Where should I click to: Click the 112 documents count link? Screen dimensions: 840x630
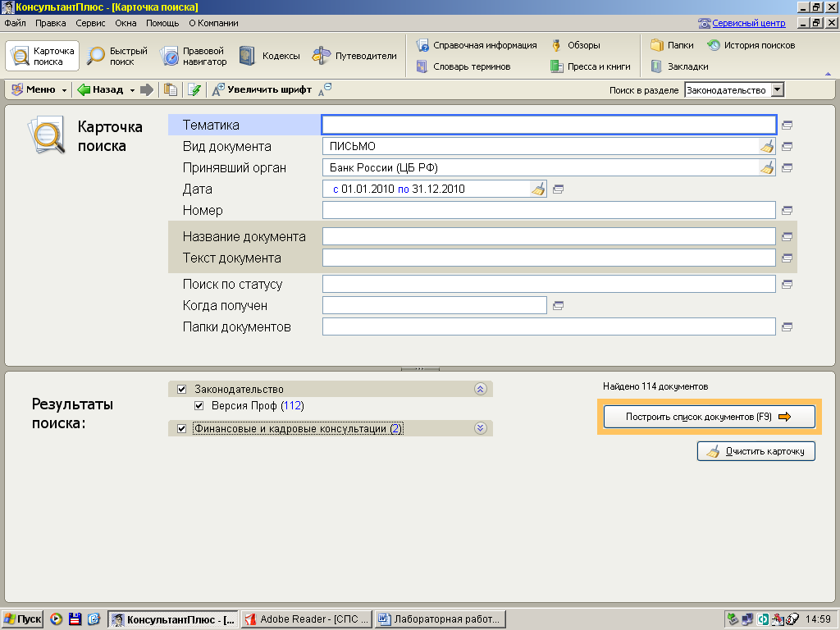293,406
